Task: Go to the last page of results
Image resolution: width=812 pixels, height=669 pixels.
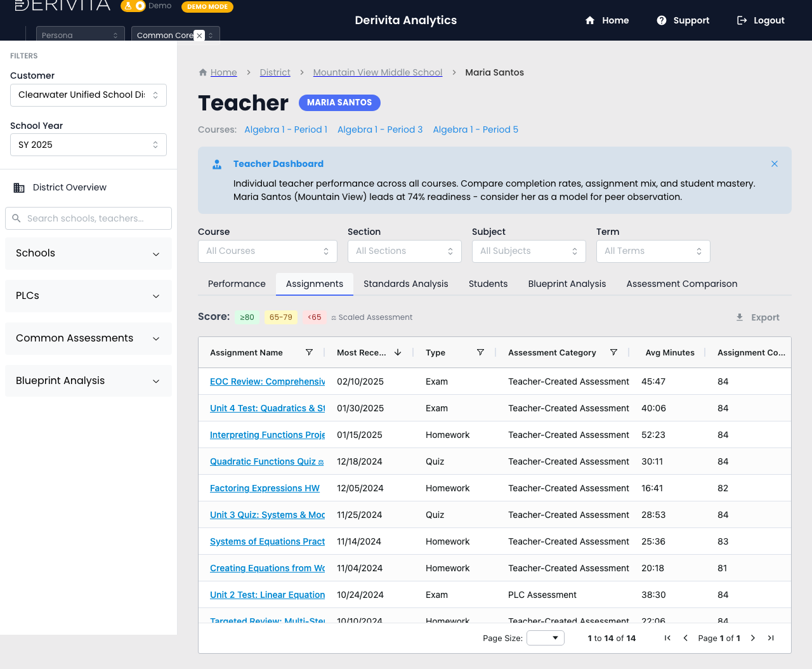Action: [771, 638]
